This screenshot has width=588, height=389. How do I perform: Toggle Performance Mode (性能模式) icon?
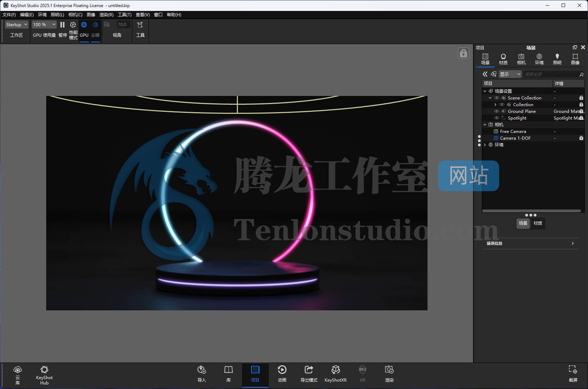[x=73, y=25]
